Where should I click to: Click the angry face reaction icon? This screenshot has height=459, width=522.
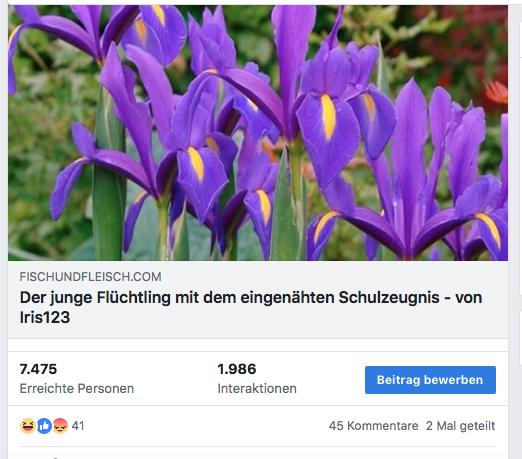pos(60,426)
